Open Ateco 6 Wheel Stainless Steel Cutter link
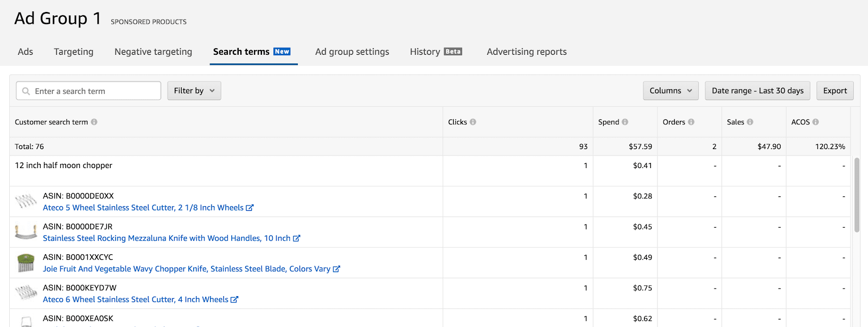868x327 pixels. (135, 299)
